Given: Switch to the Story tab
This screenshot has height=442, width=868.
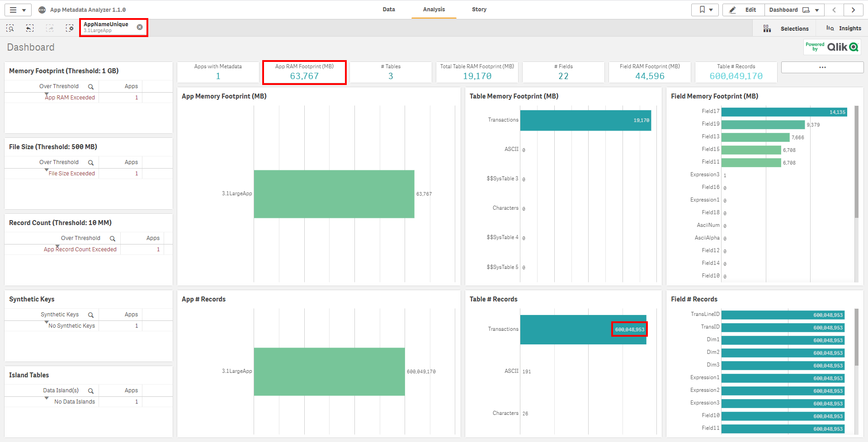Looking at the screenshot, I should coord(479,9).
